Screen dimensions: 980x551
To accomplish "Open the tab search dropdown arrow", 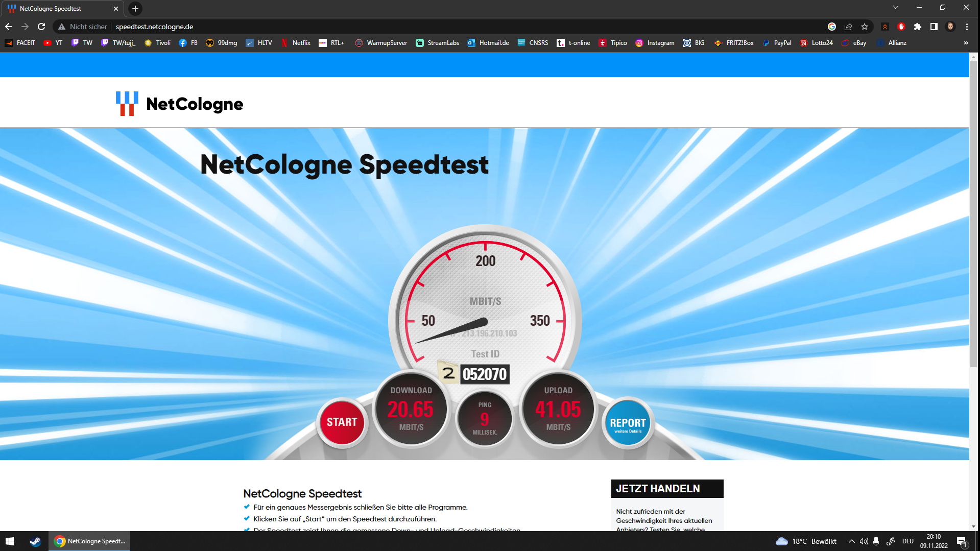I will [895, 8].
